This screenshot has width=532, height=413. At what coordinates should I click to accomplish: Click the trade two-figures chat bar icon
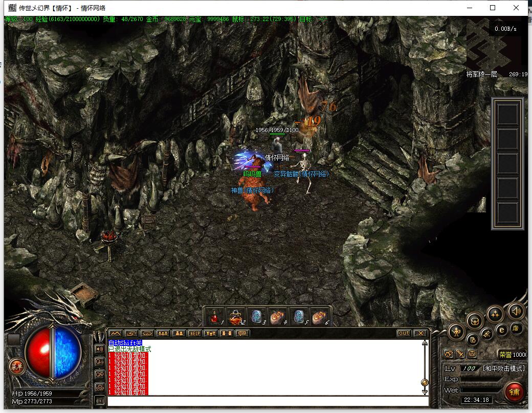[x=226, y=333]
